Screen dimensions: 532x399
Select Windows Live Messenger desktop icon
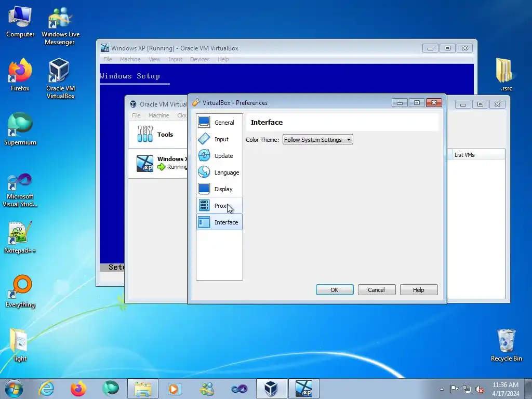(60, 26)
